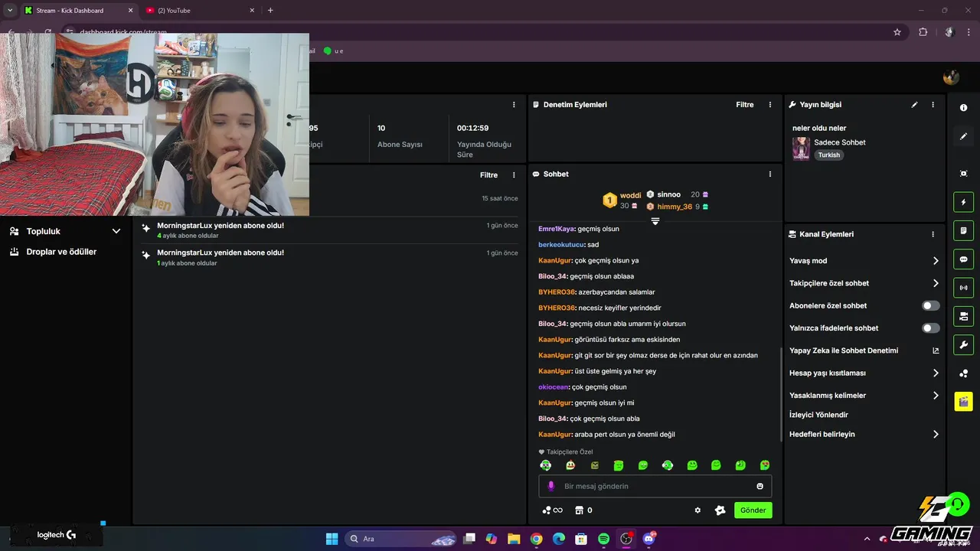Click the screen capture frame icon in sidebar
The image size is (980, 551).
click(x=963, y=174)
